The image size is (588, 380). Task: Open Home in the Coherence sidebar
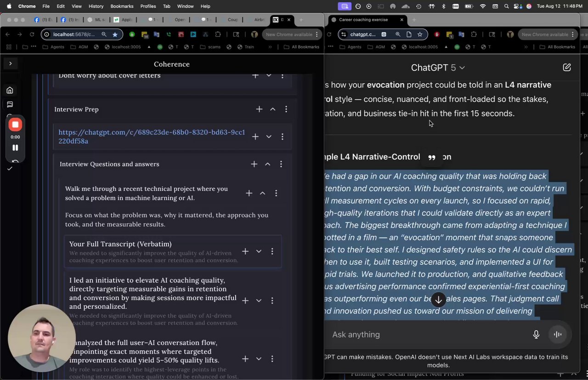pos(10,90)
